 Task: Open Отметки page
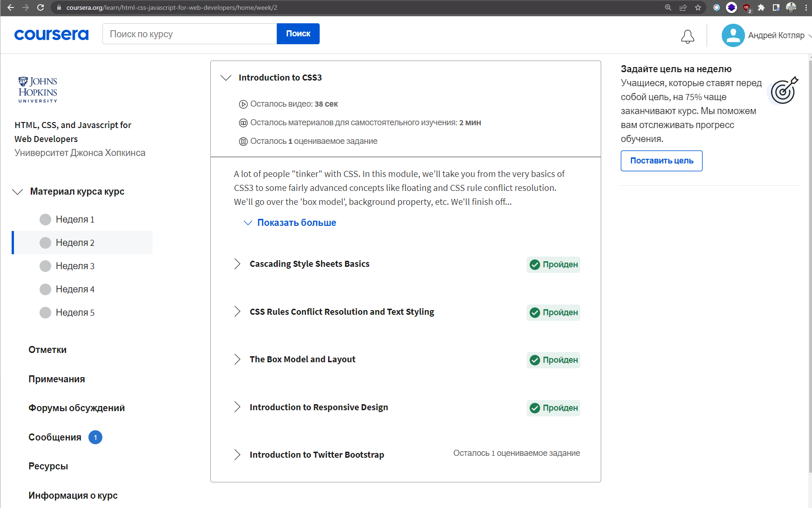[47, 350]
